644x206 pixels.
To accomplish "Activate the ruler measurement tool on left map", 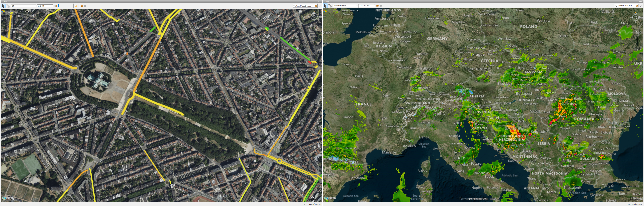I will click(x=8, y=6).
